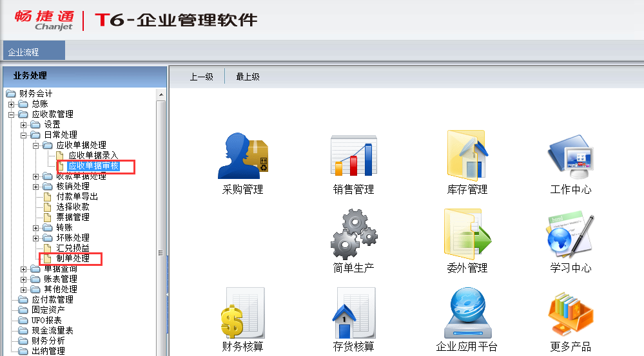
Task: Open the 存货核算 inventory accounting icon
Action: click(x=354, y=313)
